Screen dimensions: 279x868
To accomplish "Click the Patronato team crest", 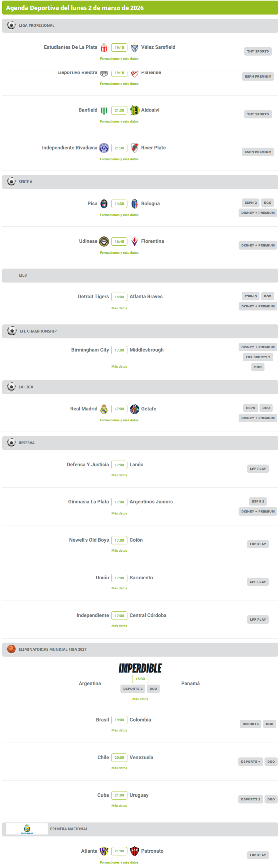I will [135, 851].
